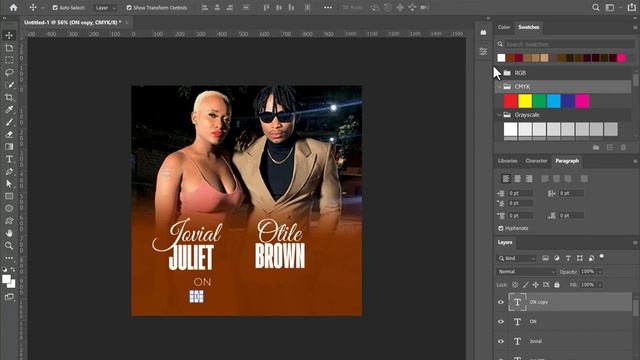Select the Move tool in the toolbox
The image size is (640, 360).
pyautogui.click(x=9, y=36)
